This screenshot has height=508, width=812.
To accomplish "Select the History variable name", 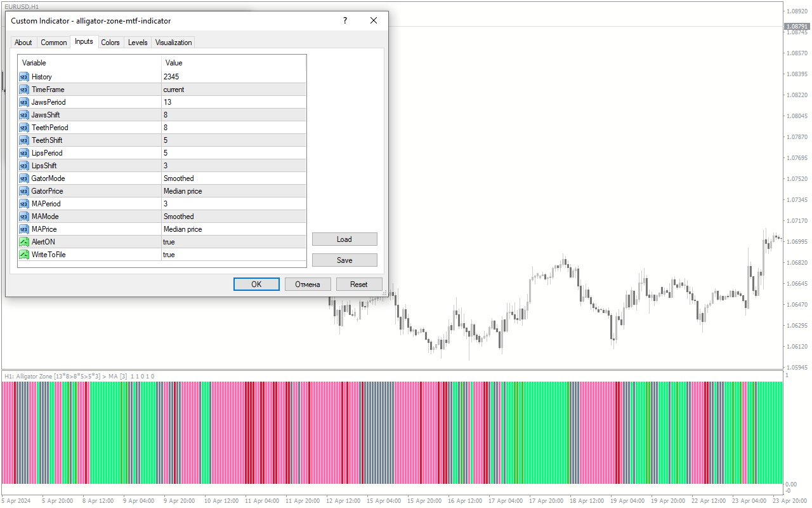I will coord(42,77).
